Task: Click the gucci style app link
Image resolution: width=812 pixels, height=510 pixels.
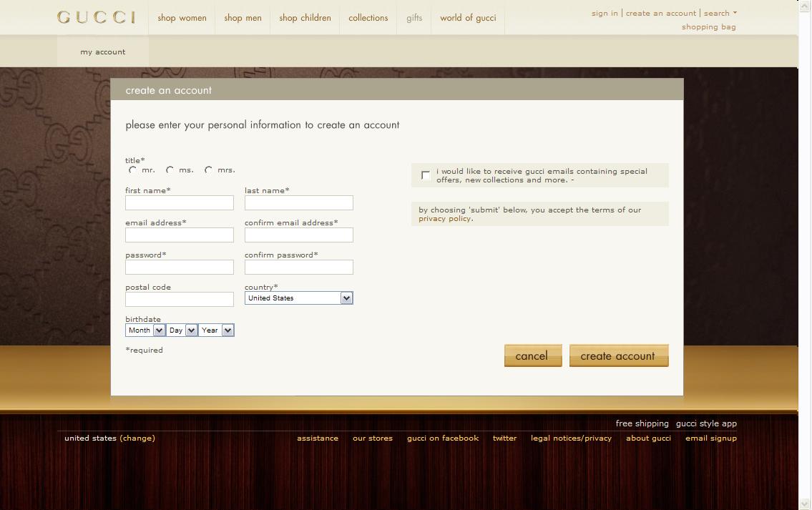Action: [706, 423]
